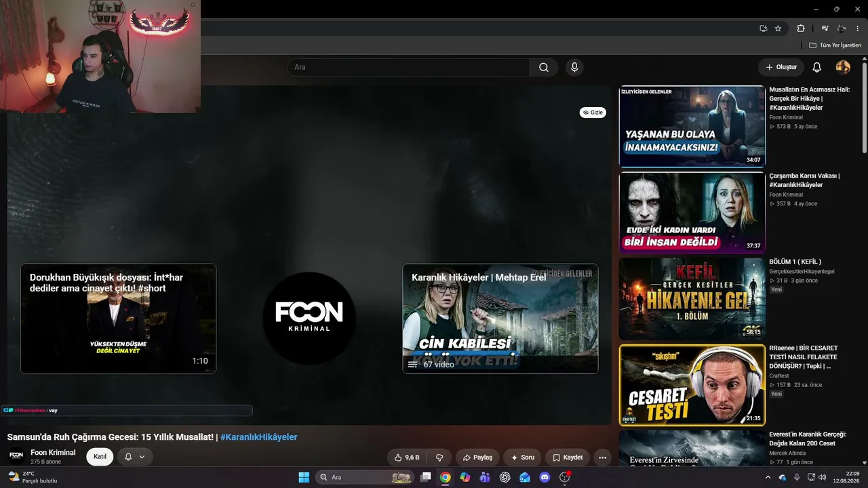The height and width of the screenshot is (488, 868).
Task: Click the Foon Kriminal channel logo end card
Action: pyautogui.click(x=309, y=319)
